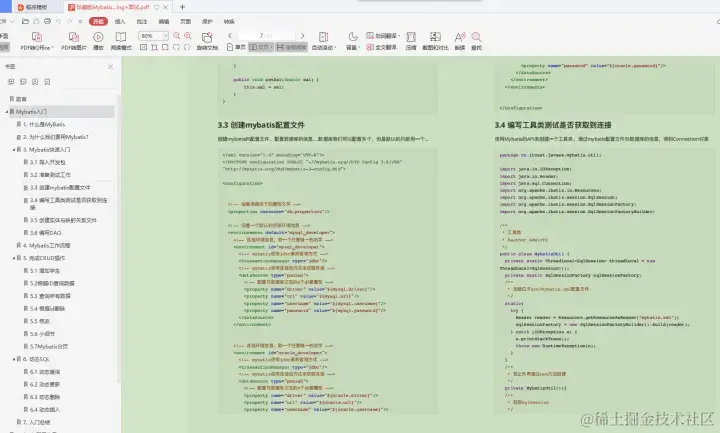
Task: Click the 压缩 compress icon
Action: pos(411,37)
